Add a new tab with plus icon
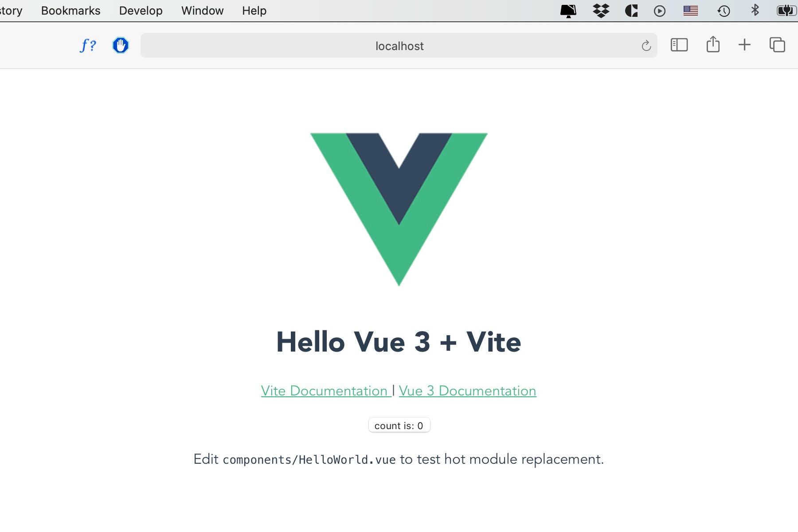This screenshot has width=798, height=532. click(744, 45)
